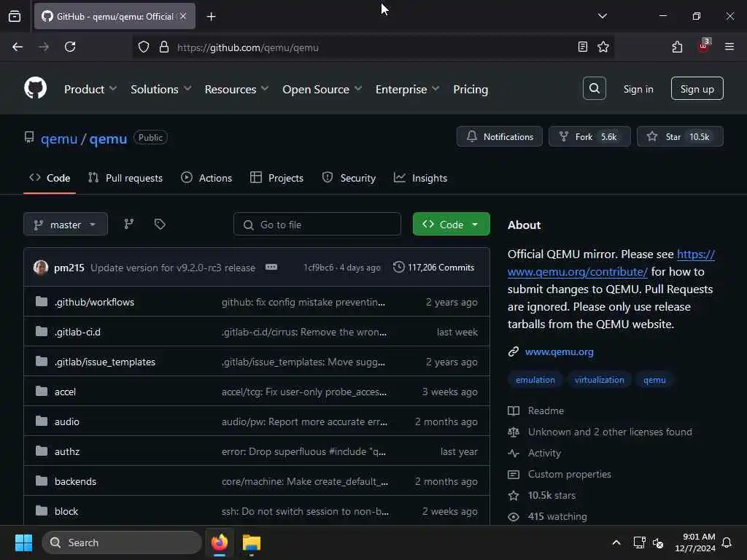747x560 pixels.
Task: Open the Windows Start button
Action: point(23,542)
